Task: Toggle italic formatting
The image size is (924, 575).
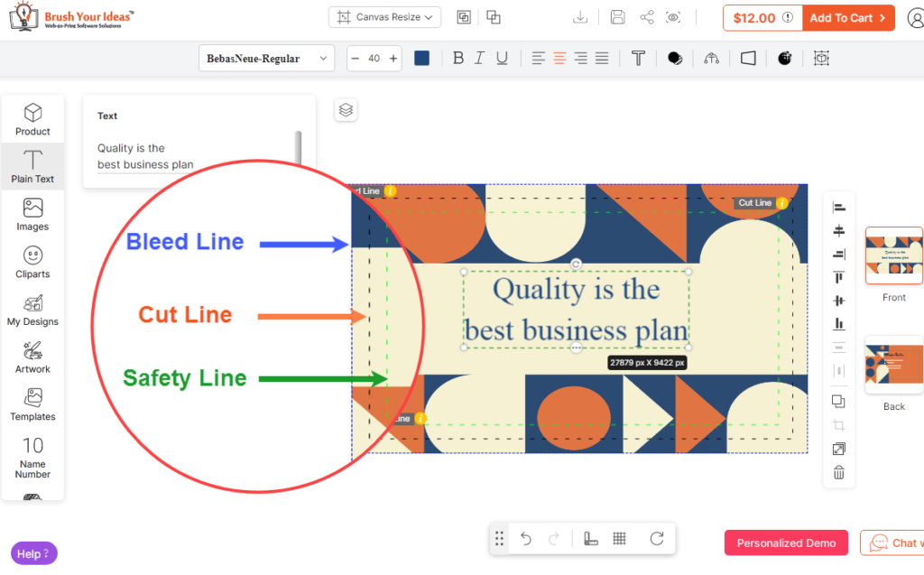Action: (x=478, y=58)
